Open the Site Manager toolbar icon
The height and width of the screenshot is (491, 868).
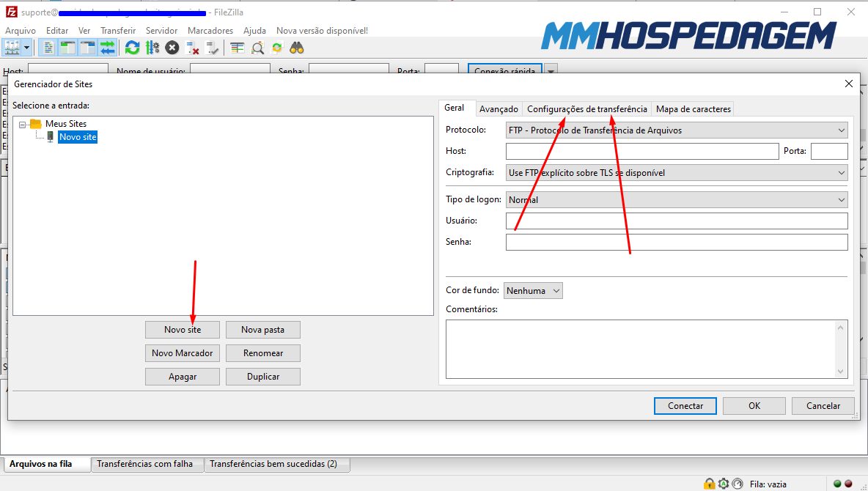[12, 48]
